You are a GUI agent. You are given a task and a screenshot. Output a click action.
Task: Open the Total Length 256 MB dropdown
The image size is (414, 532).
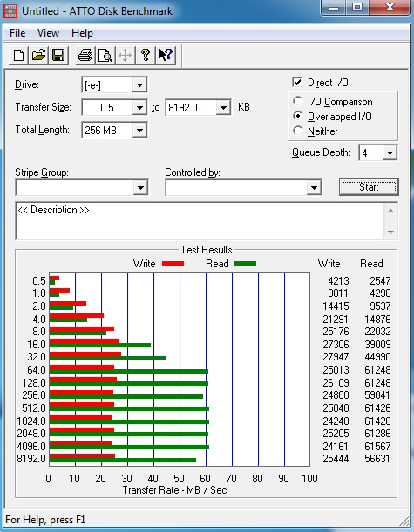(x=139, y=131)
